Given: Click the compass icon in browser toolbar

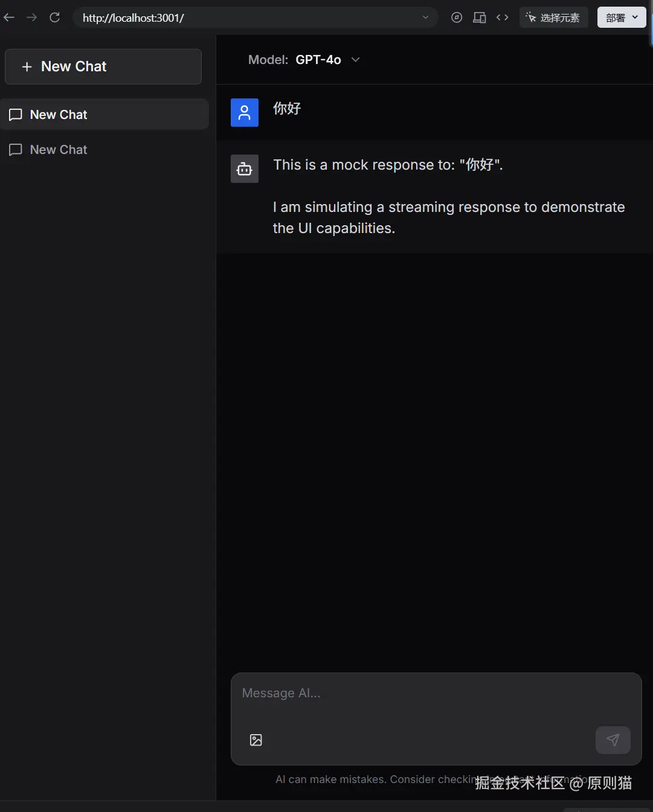Looking at the screenshot, I should (x=457, y=18).
